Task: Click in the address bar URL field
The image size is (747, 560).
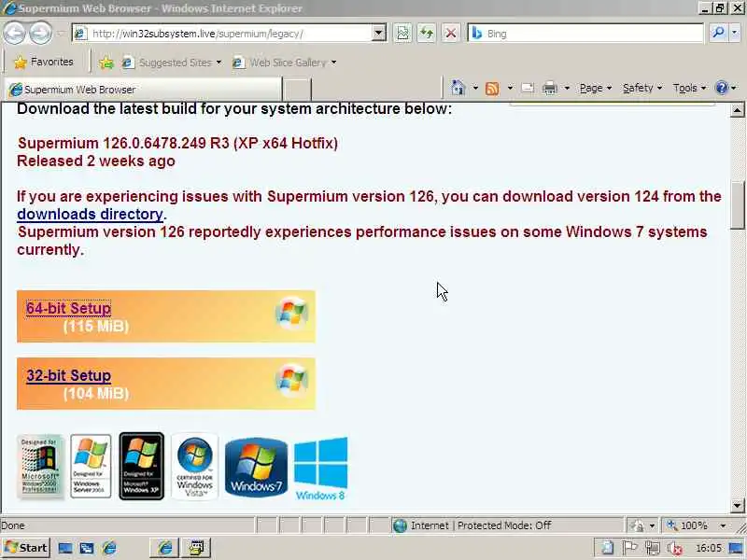Action: [229, 34]
